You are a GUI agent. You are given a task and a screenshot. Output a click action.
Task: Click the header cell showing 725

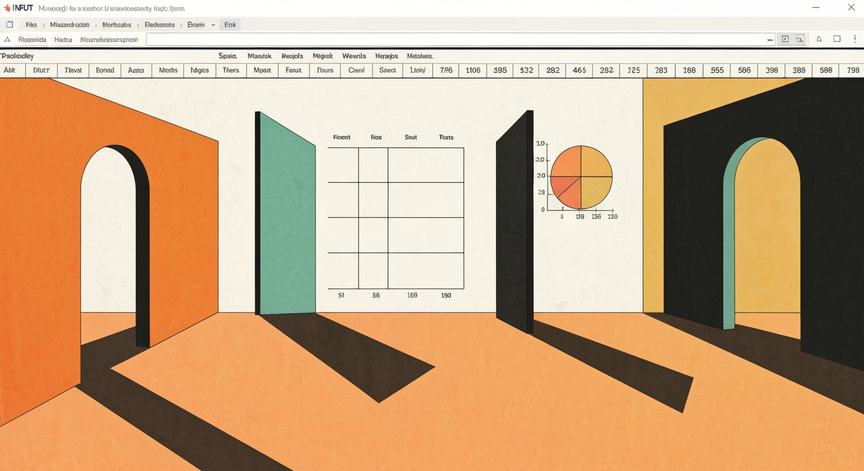634,70
